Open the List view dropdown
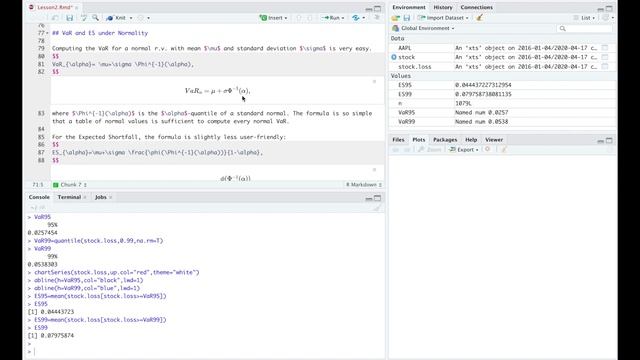640x360 pixels. pos(584,18)
